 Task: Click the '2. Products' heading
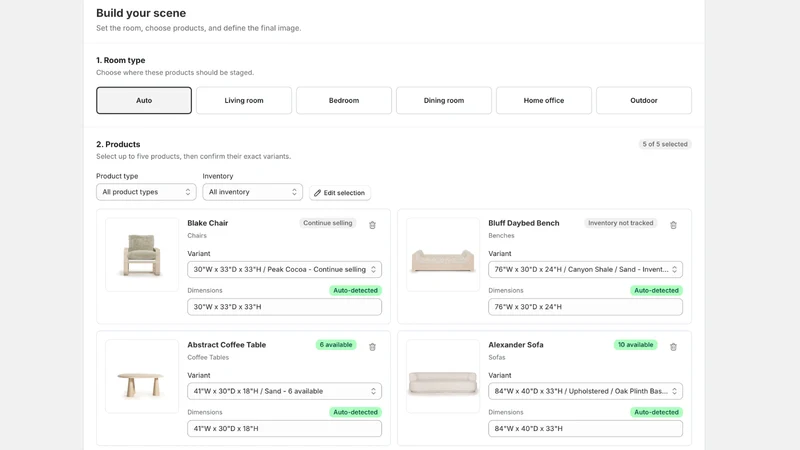[118, 144]
